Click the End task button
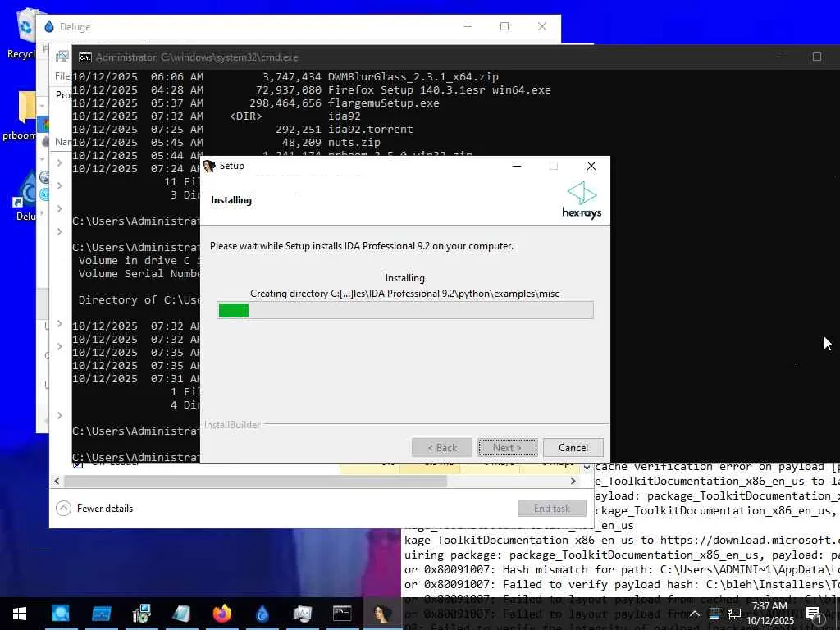Viewport: 840px width, 630px height. [x=552, y=508]
